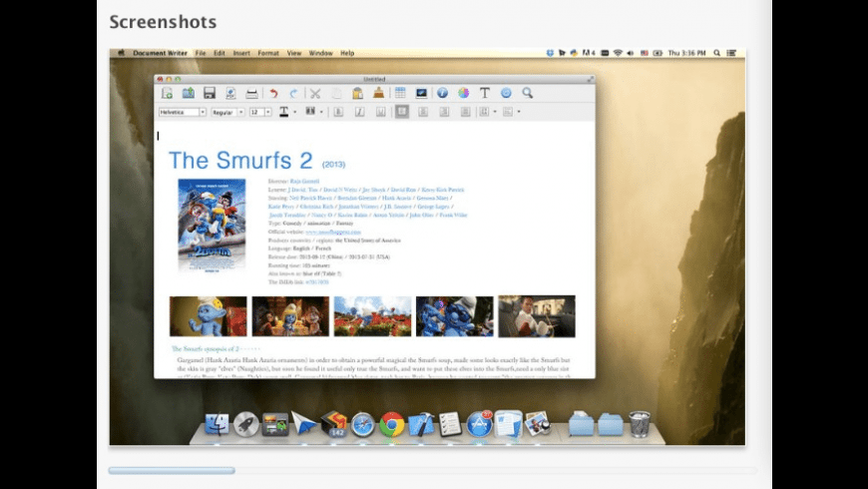Open Google Chrome from the dock
Screen dimensions: 868x489
tap(392, 425)
